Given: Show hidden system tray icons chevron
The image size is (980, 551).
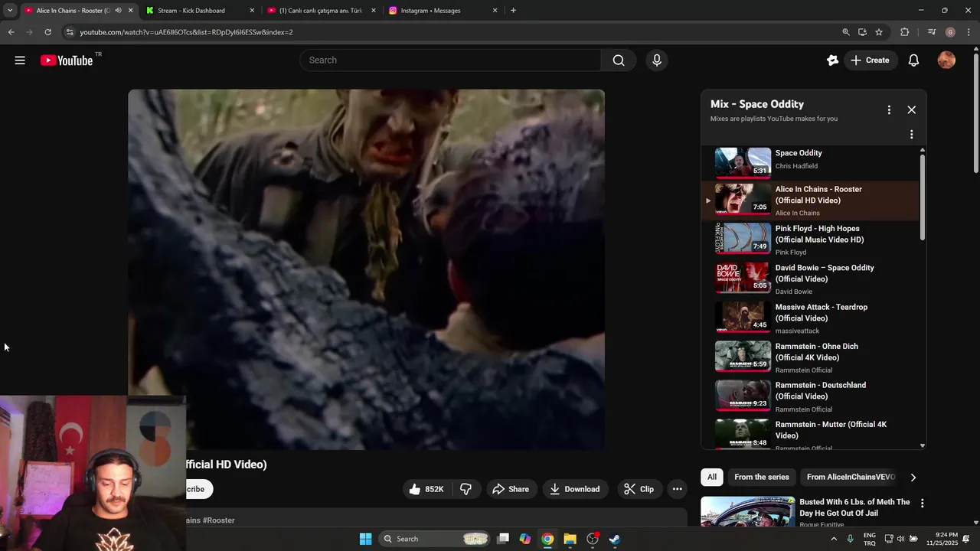Looking at the screenshot, I should tap(834, 539).
